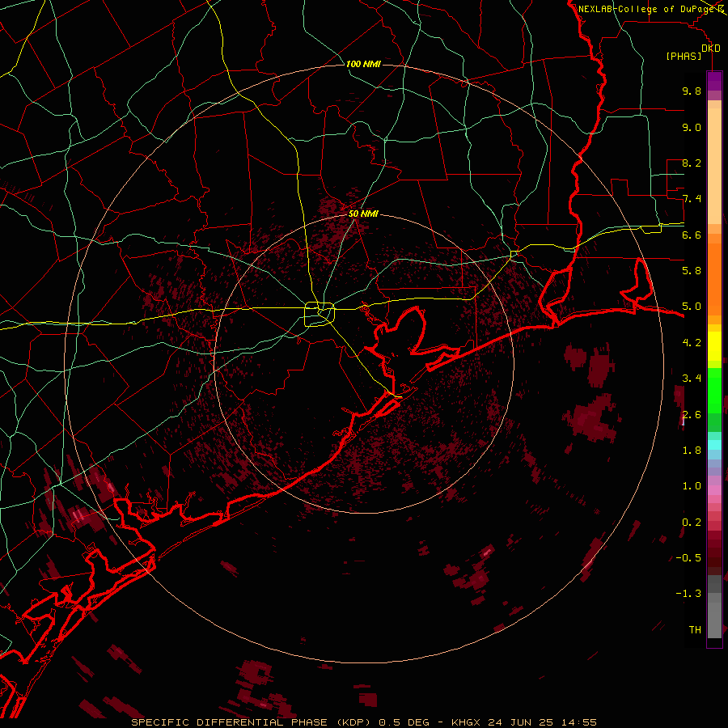Pick the pink segment near 1.0
This screenshot has height=728, width=728.
(714, 490)
